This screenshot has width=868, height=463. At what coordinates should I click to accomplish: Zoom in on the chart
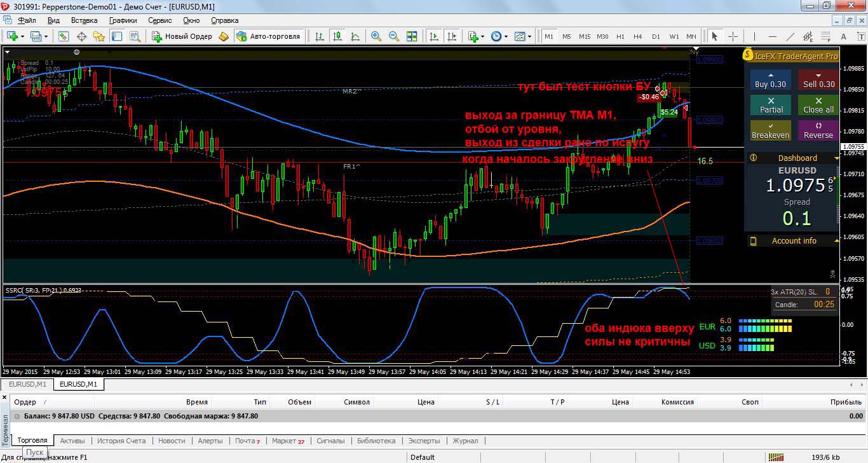376,36
